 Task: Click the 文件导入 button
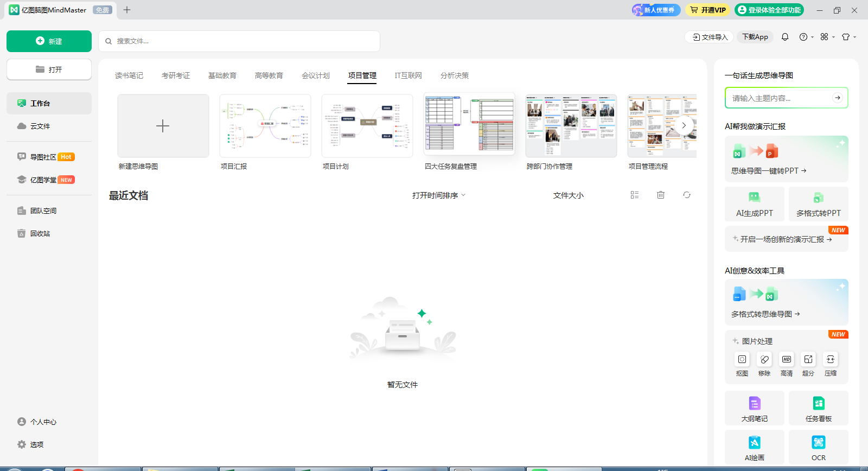coord(710,37)
